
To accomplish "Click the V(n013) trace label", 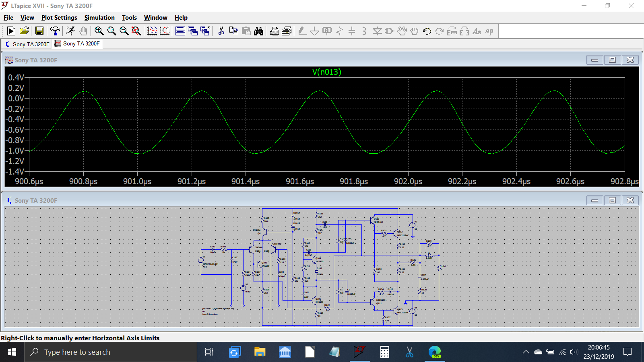I will pyautogui.click(x=326, y=72).
